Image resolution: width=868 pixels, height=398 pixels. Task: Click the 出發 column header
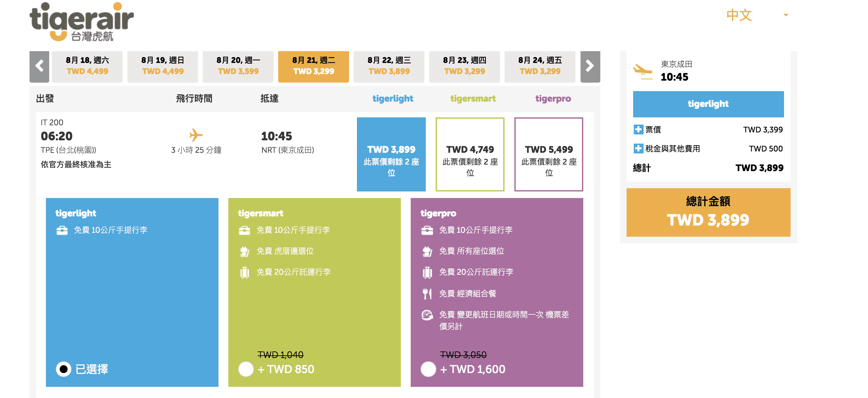[x=45, y=99]
